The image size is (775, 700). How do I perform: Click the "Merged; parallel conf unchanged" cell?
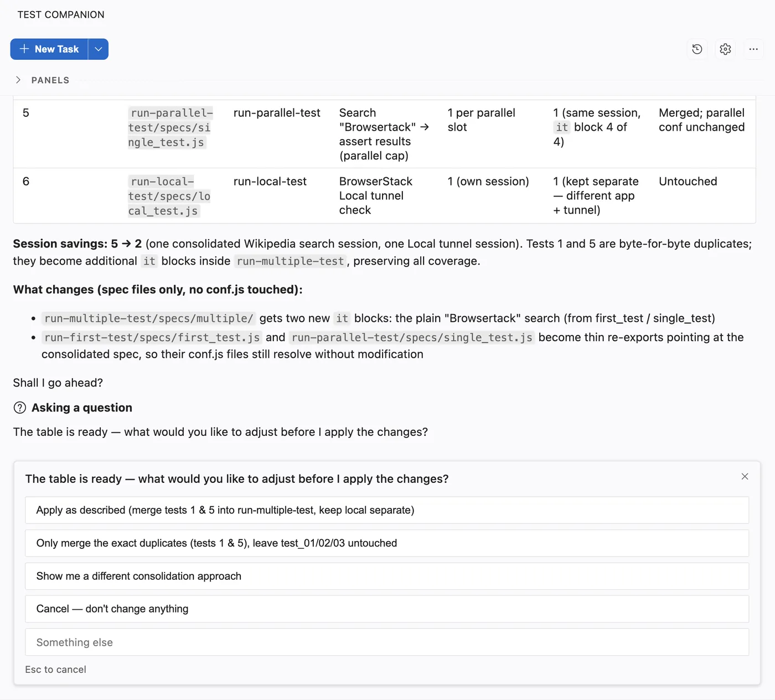[x=702, y=120]
